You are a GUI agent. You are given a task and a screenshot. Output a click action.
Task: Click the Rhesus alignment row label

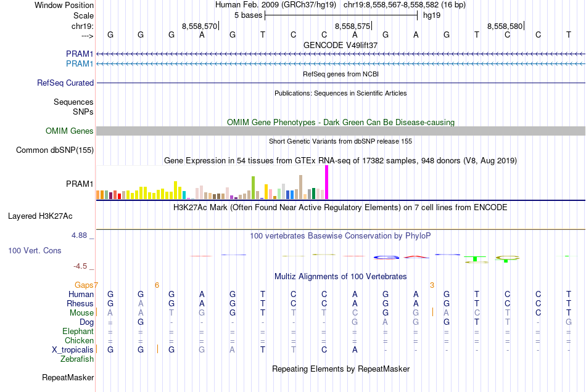[x=80, y=303]
